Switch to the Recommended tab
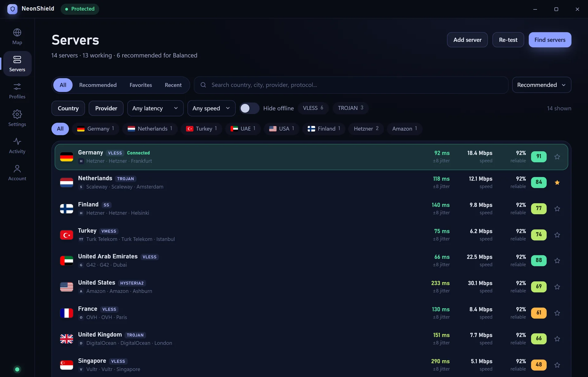Viewport: 588px width, 377px height. 98,85
